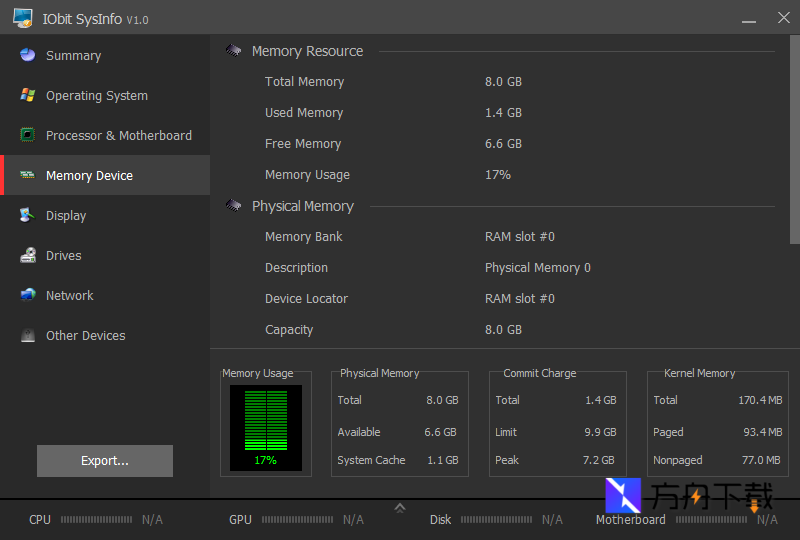Click the CPU usage bar indicator
This screenshot has height=540, width=800.
tap(97, 520)
